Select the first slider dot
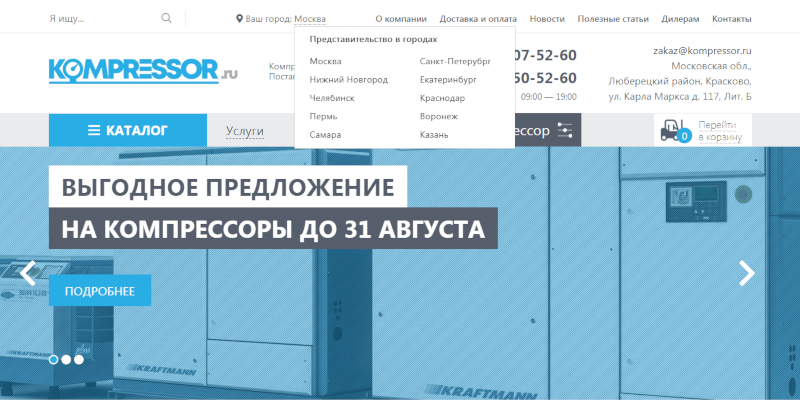This screenshot has height=400, width=800. (54, 359)
